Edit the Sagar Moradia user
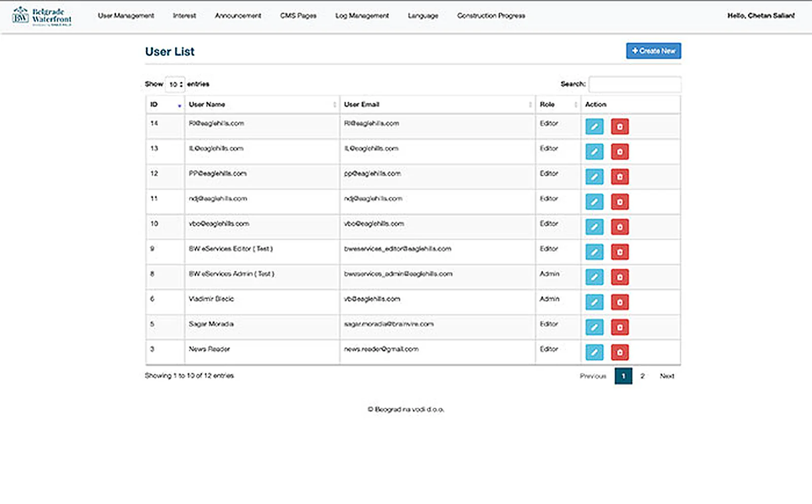Viewport: 812px width, 504px height. (594, 327)
